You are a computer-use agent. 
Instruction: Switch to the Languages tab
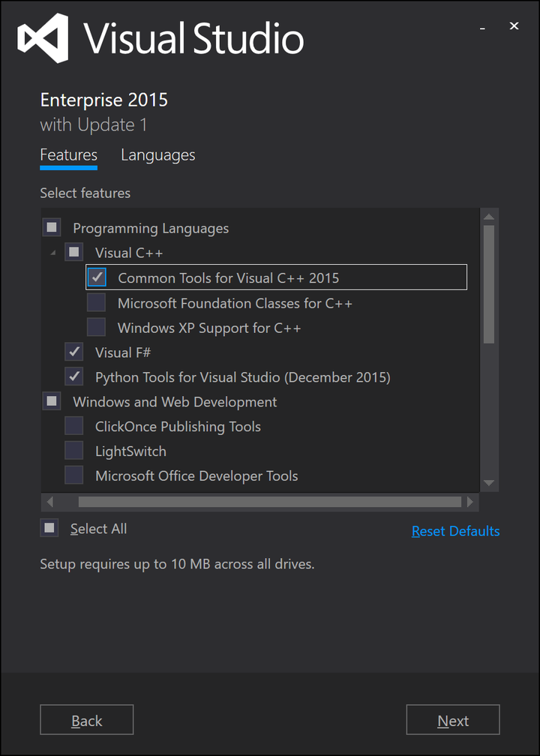click(x=157, y=155)
